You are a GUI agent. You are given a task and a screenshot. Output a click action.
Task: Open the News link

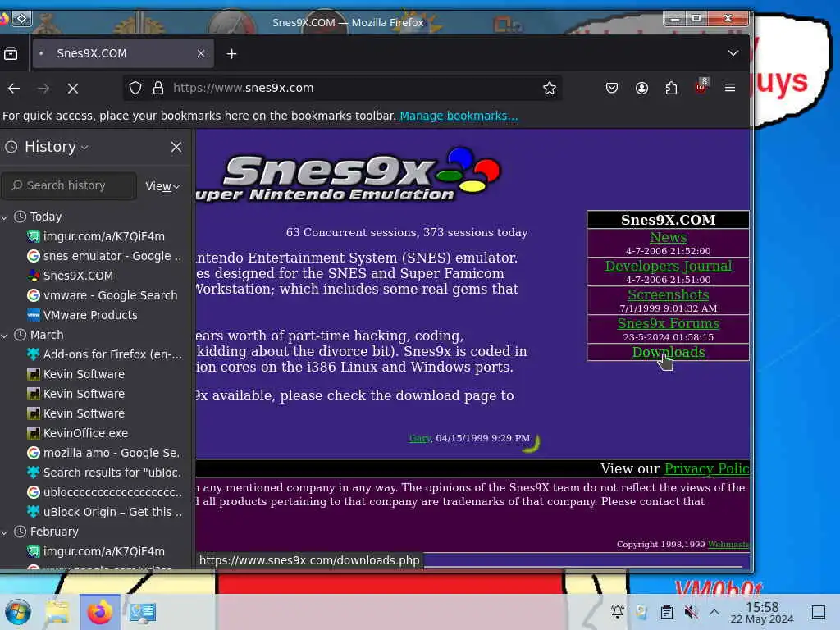coord(668,237)
